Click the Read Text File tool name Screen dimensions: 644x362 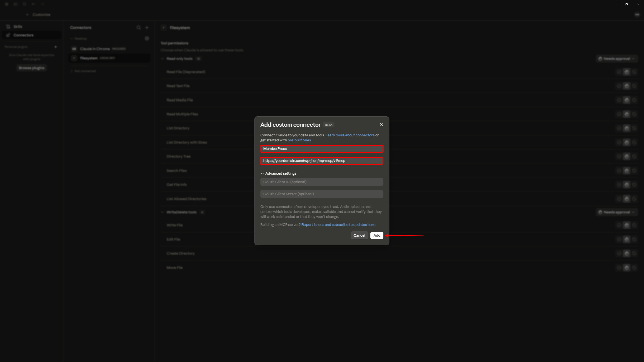point(178,86)
